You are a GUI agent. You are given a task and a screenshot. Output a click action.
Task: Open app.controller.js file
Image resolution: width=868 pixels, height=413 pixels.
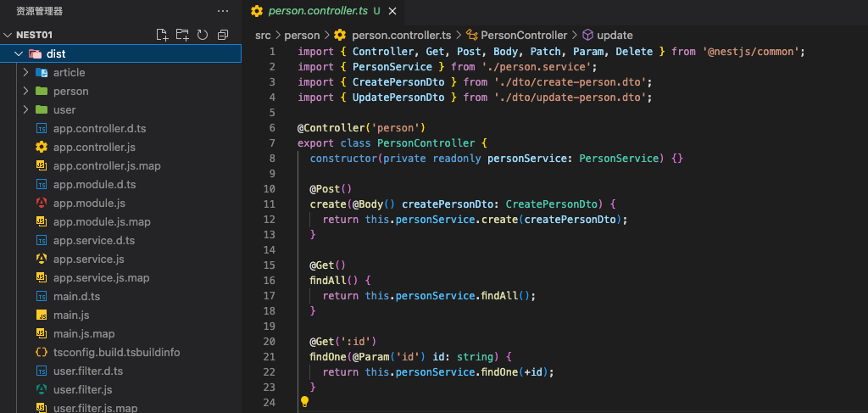(x=95, y=148)
